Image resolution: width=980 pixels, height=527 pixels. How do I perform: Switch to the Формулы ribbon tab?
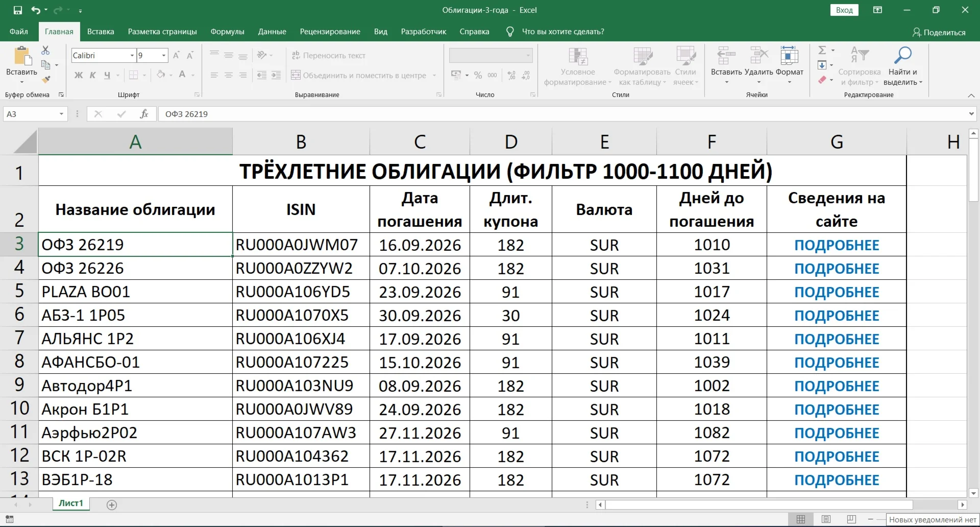[x=227, y=31]
